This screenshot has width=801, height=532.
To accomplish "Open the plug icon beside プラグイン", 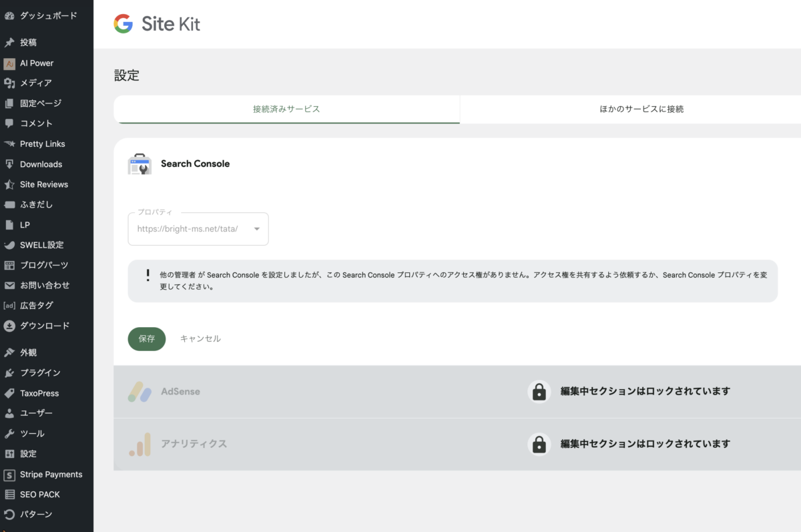I will click(x=9, y=372).
